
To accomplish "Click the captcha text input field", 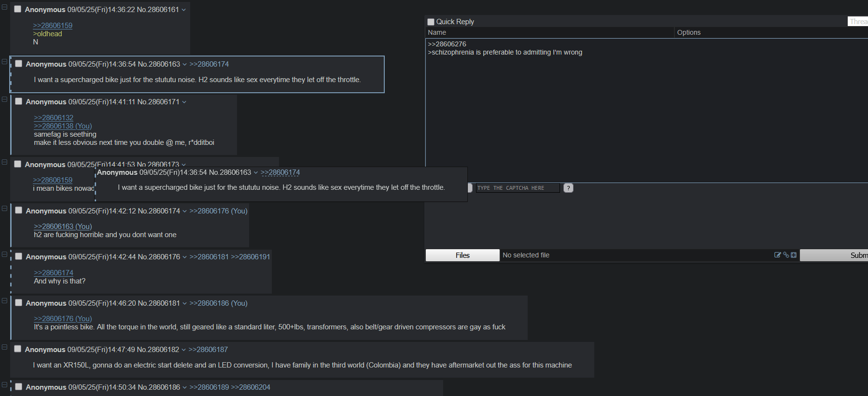I will tap(518, 188).
